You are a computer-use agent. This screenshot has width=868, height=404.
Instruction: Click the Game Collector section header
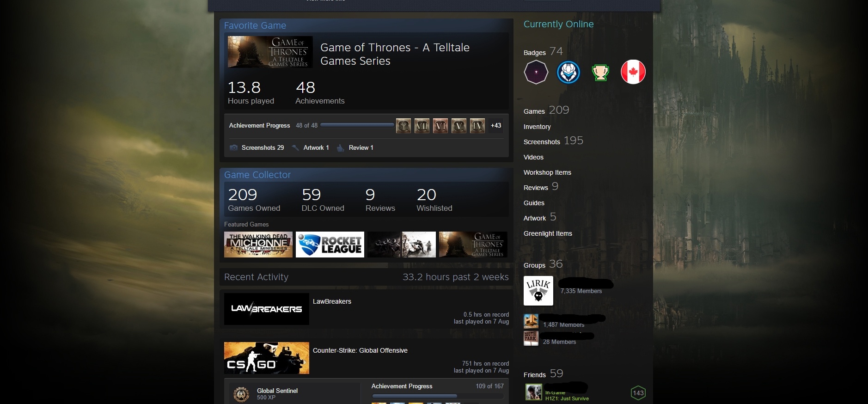click(257, 175)
